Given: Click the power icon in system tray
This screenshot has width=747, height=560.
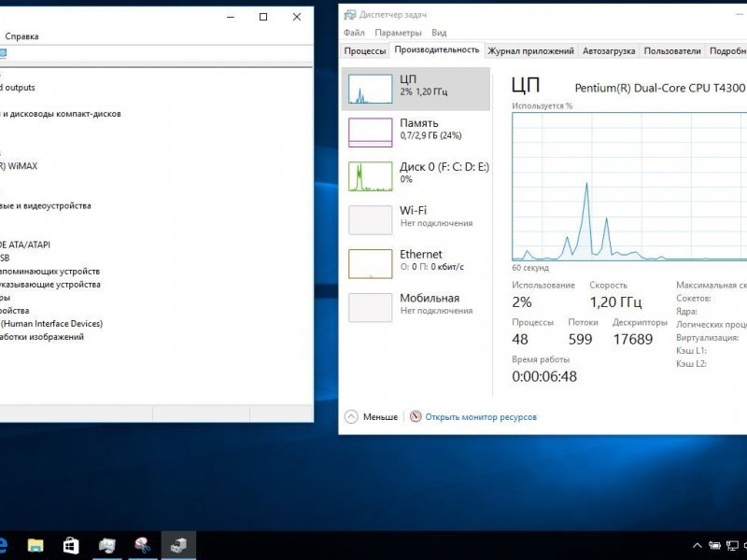Looking at the screenshot, I should click(714, 546).
